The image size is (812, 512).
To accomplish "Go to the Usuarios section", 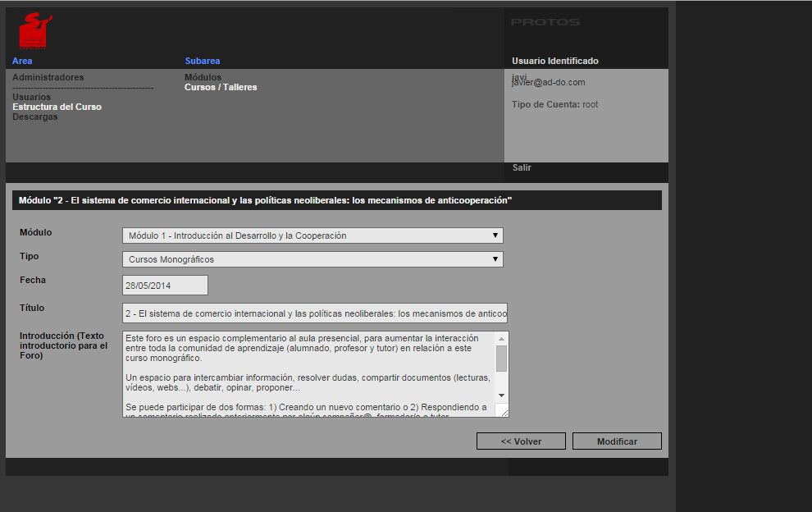I will point(31,97).
